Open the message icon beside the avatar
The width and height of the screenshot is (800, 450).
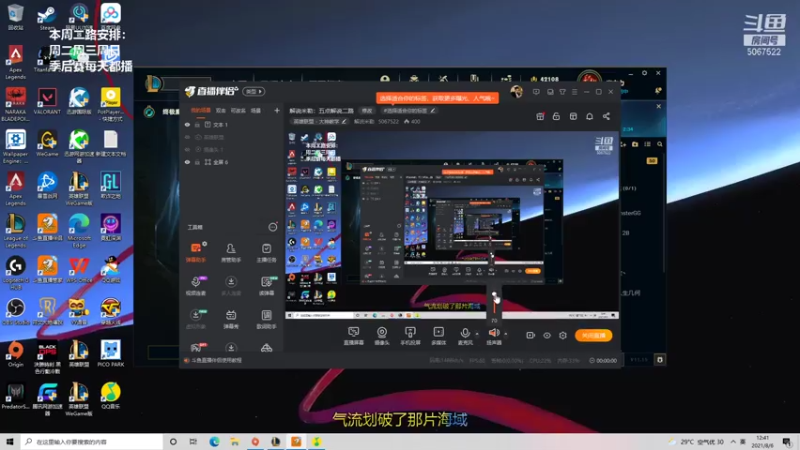click(x=536, y=92)
